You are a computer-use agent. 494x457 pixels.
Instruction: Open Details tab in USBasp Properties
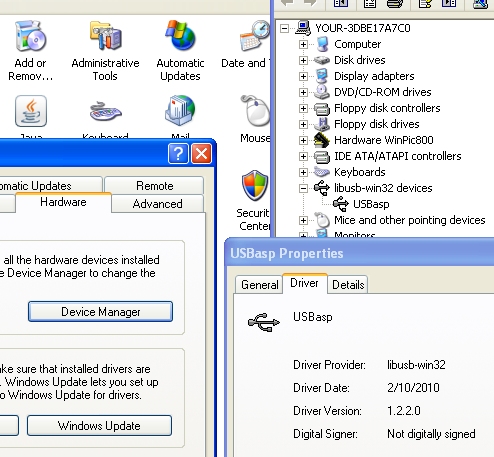348,285
